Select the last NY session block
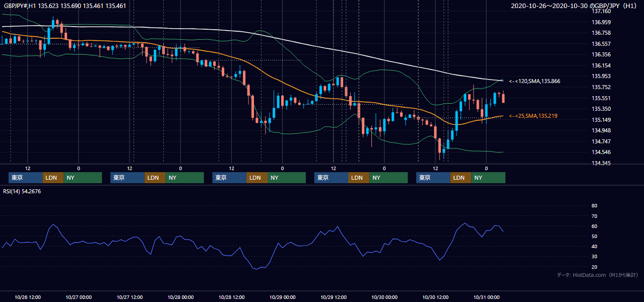The height and width of the screenshot is (302, 644). click(x=488, y=178)
